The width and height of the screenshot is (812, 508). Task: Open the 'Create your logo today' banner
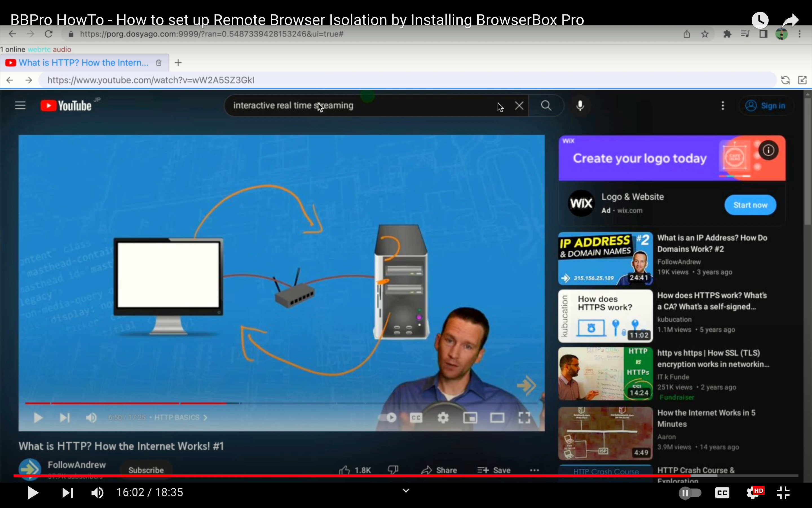(672, 158)
